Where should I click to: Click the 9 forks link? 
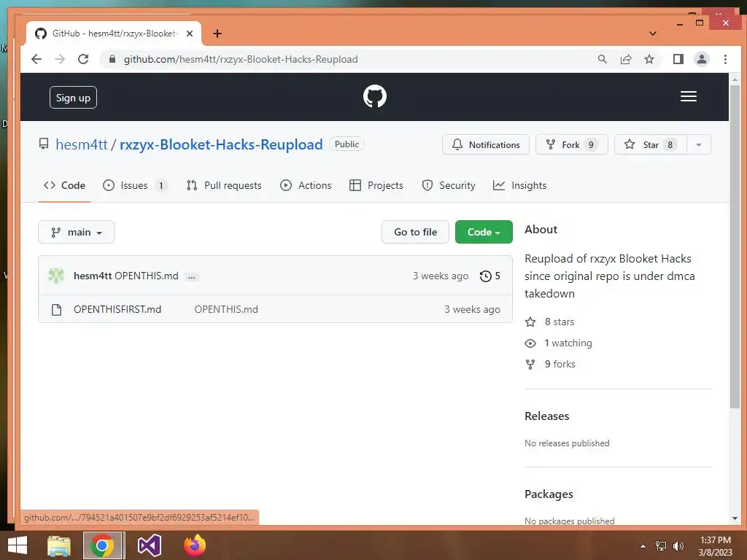click(x=550, y=364)
